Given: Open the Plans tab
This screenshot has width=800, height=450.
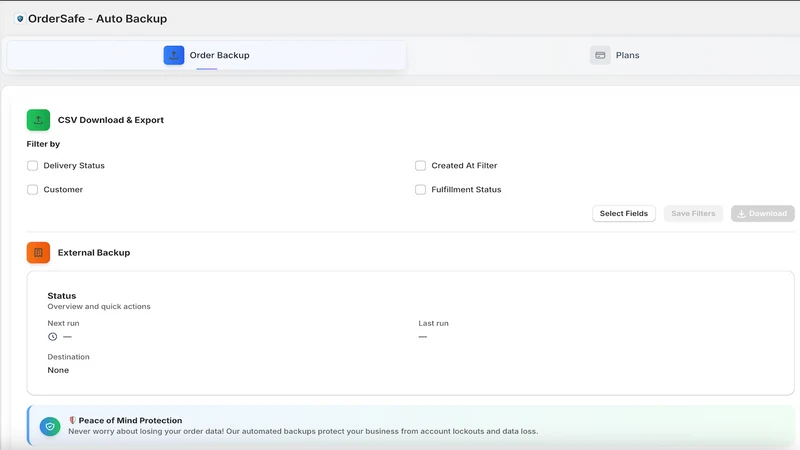Looking at the screenshot, I should pyautogui.click(x=614, y=55).
